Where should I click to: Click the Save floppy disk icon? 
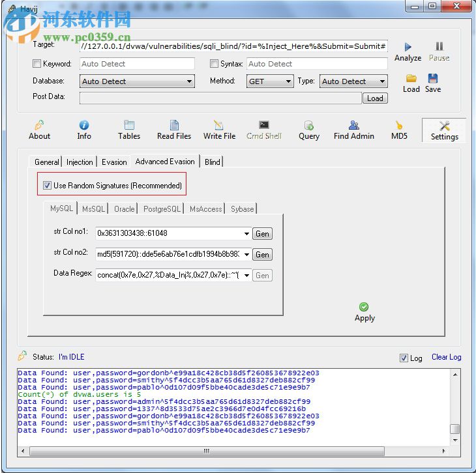(432, 78)
